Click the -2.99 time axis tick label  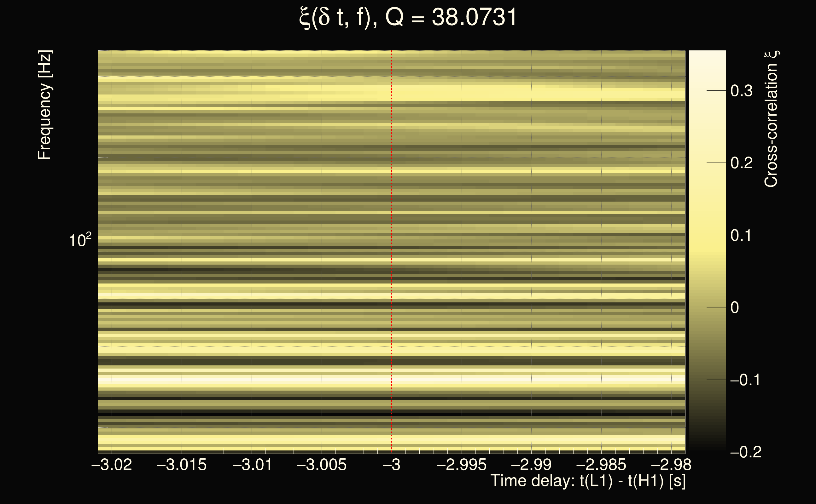(x=531, y=465)
